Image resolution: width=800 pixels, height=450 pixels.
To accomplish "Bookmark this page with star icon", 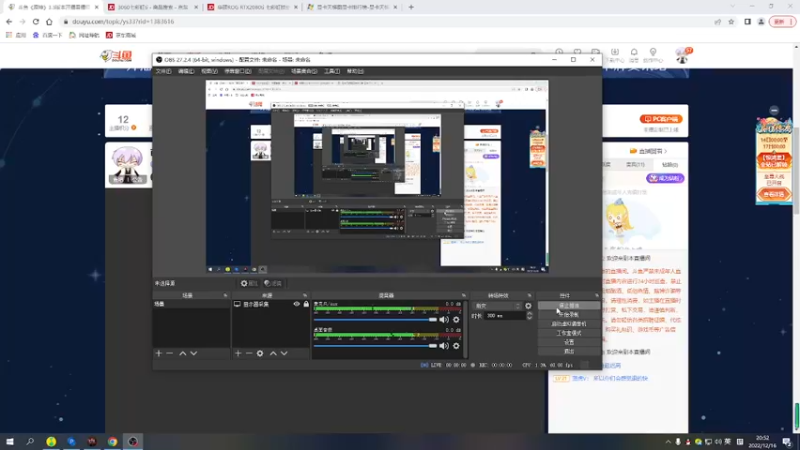I will 731,22.
